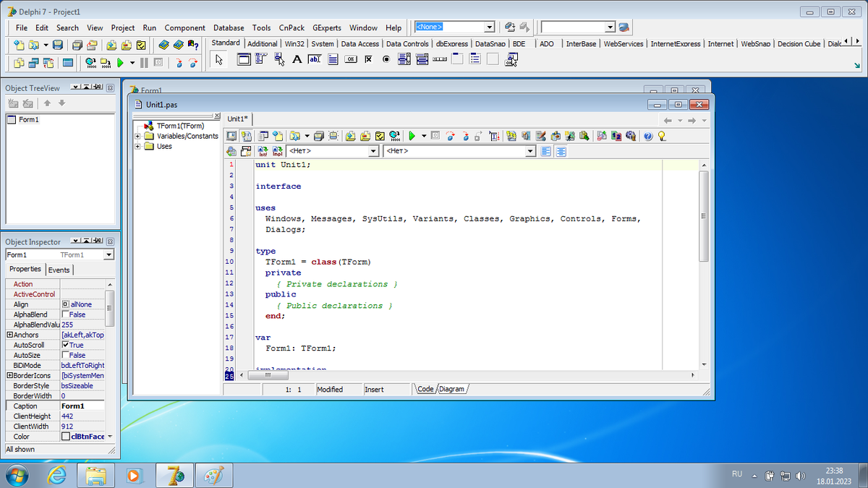Select the ActionList component in the palette
The image size is (868, 488).
coord(511,60)
